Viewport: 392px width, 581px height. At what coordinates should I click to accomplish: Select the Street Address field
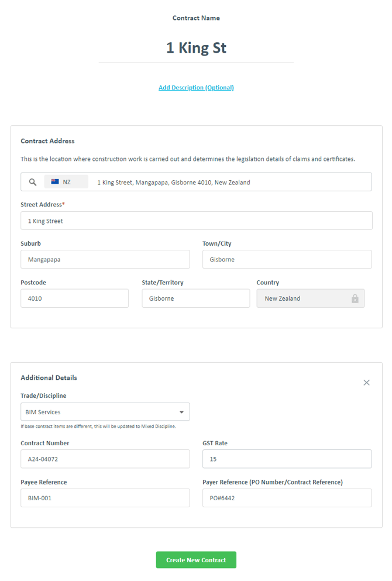196,221
